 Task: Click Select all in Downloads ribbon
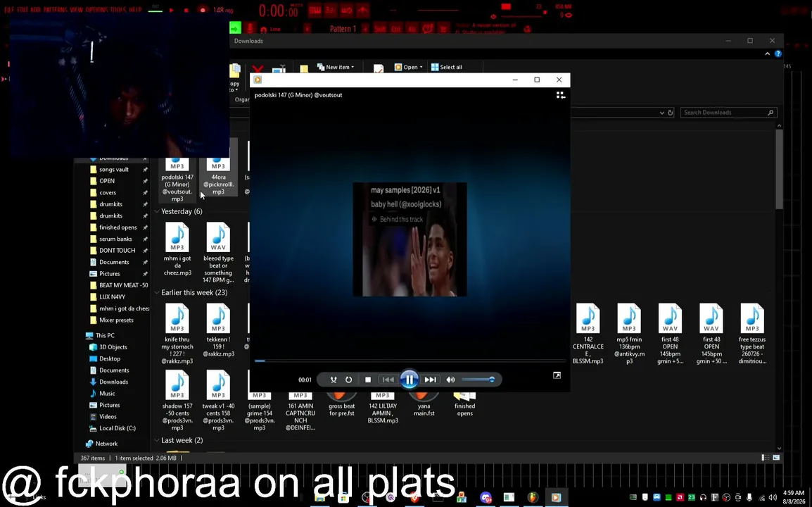tap(446, 67)
